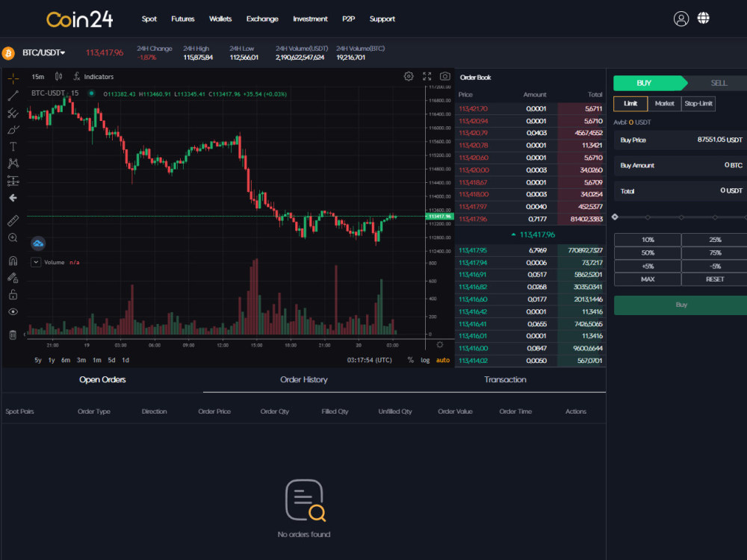Viewport: 747px width, 560px height.
Task: Open the chart patterns tool
Action: [x=13, y=164]
